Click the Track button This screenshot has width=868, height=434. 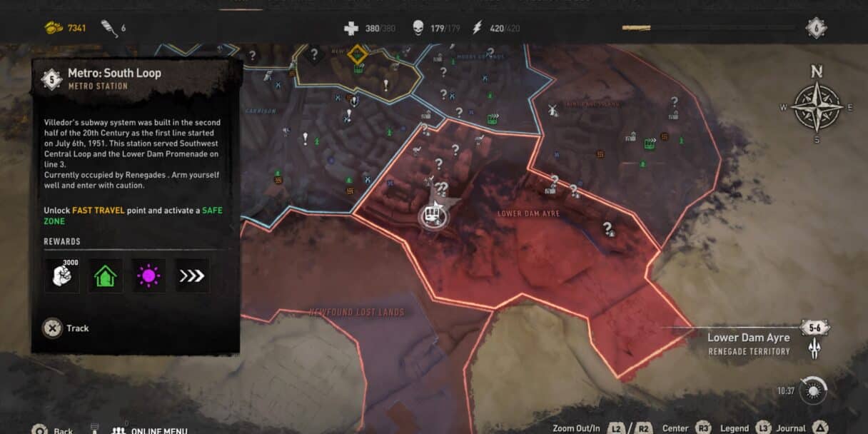pos(66,328)
